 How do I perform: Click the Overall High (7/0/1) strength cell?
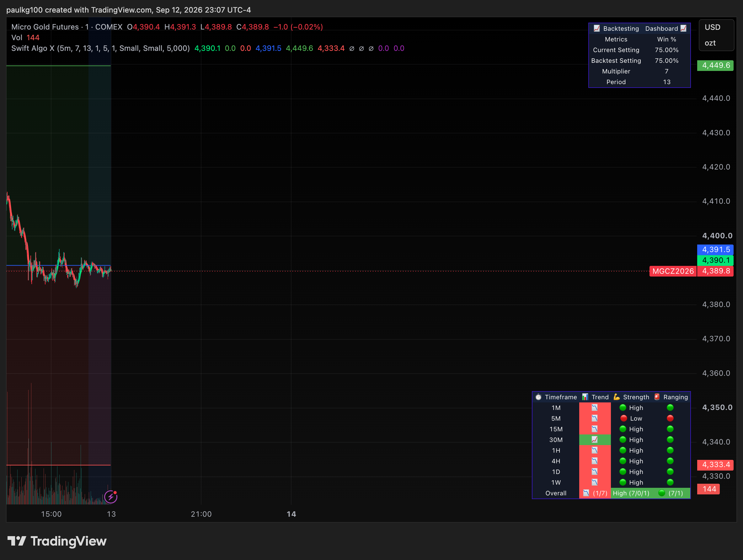(x=631, y=493)
